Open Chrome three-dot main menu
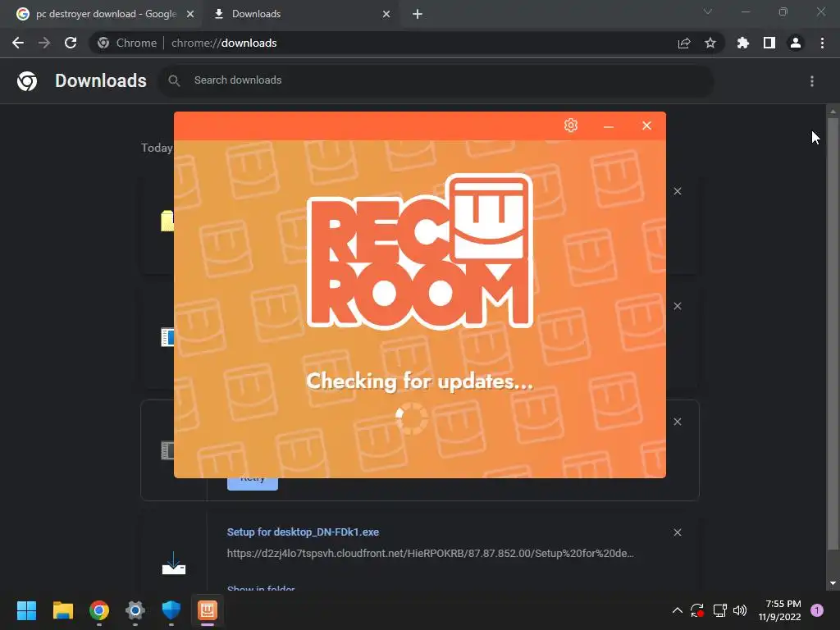 pyautogui.click(x=822, y=43)
